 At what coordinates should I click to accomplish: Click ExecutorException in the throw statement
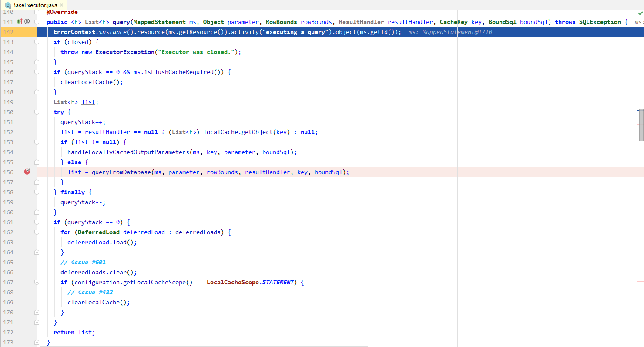[125, 52]
